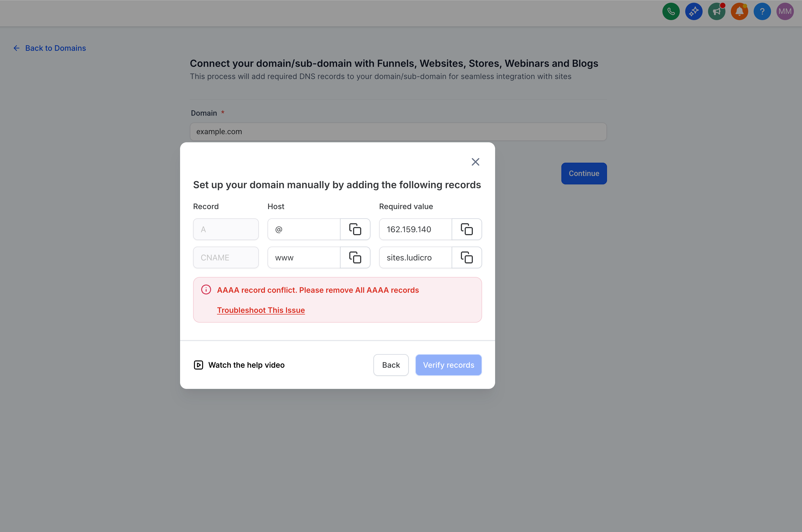Image resolution: width=802 pixels, height=532 pixels.
Task: Open the MM user profile avatar
Action: [x=785, y=11]
